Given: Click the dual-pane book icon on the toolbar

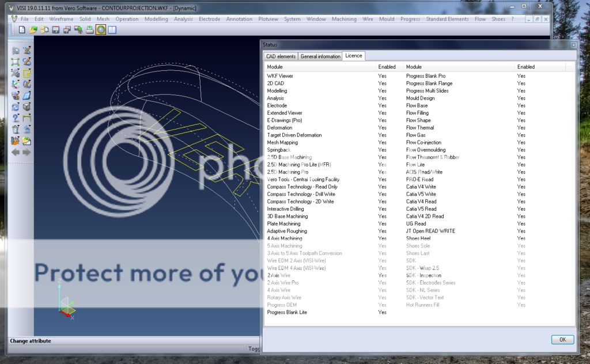Looking at the screenshot, I should tap(112, 29).
